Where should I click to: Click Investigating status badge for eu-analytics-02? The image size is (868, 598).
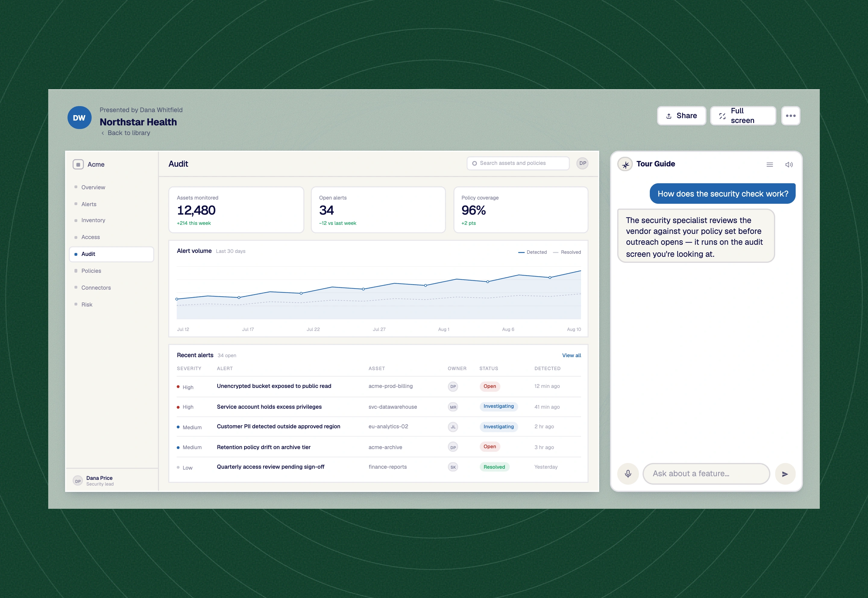[498, 427]
